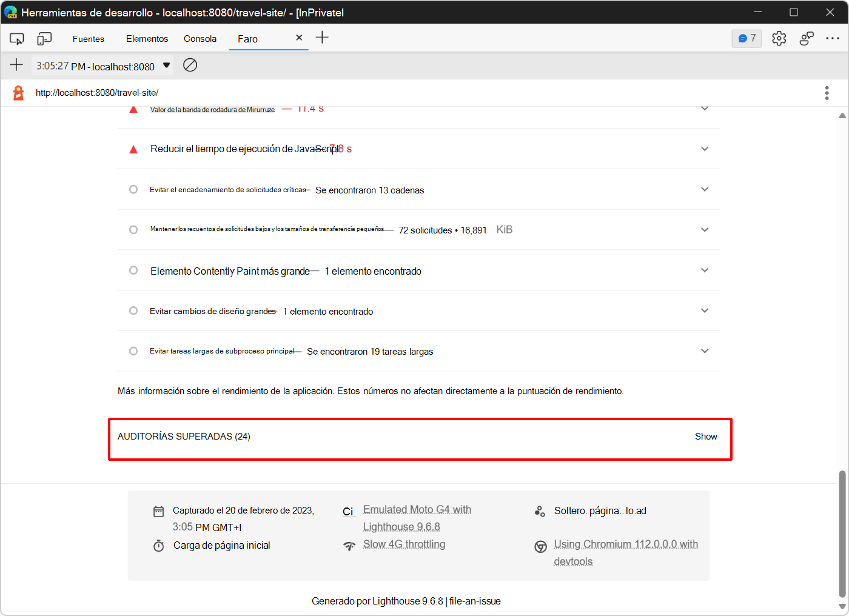The height and width of the screenshot is (616, 849).
Task: Expand the large layout shifts audit
Action: coord(705,311)
